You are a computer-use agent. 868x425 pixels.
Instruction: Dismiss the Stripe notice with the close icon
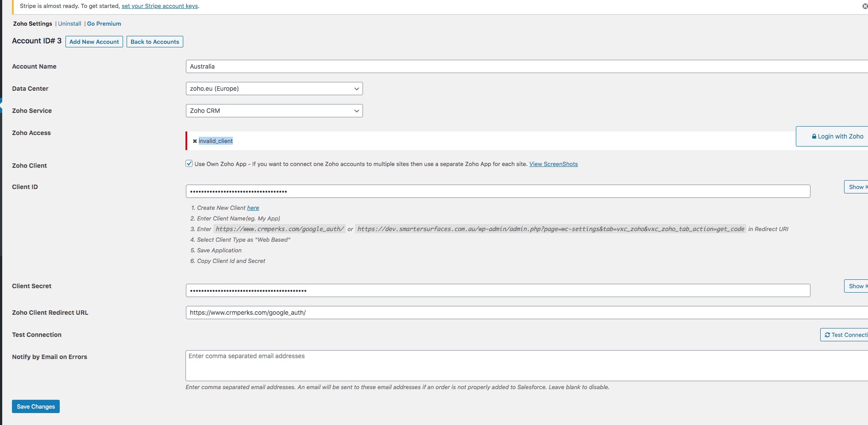(x=865, y=6)
